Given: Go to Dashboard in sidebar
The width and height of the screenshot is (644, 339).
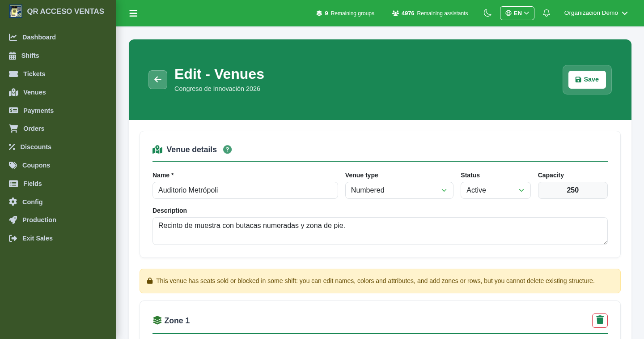Looking at the screenshot, I should (58, 37).
